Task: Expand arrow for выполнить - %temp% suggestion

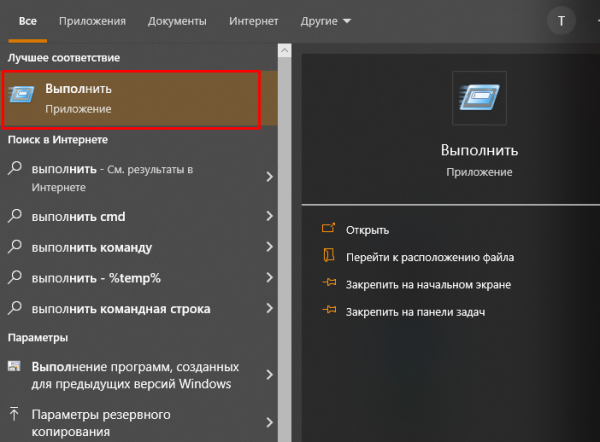Action: [270, 278]
